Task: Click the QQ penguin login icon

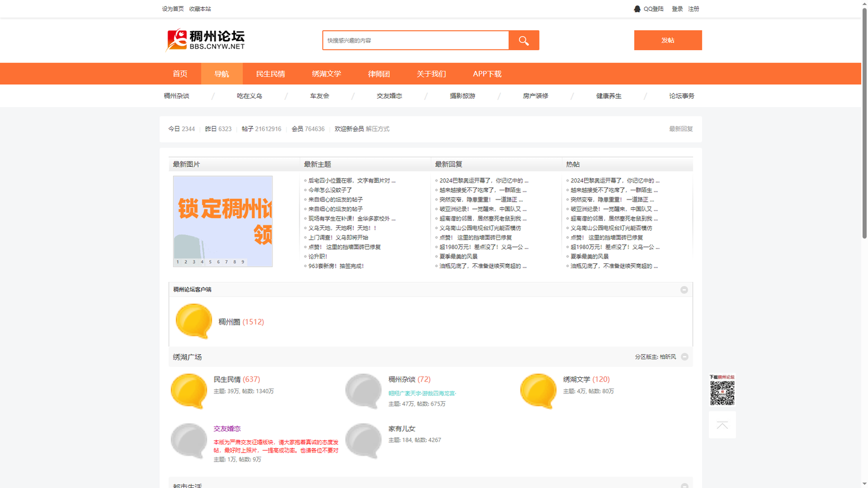Action: coord(637,9)
